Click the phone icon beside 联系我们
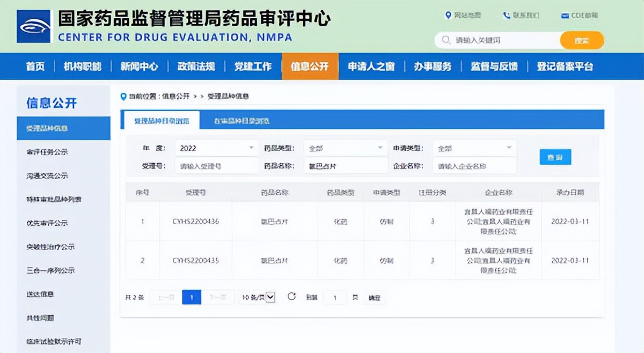 coord(507,16)
